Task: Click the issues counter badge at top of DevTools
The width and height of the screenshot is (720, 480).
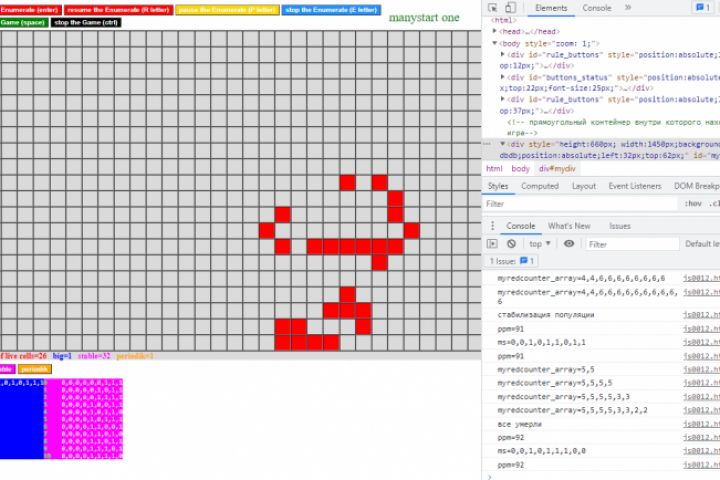Action: (x=703, y=7)
